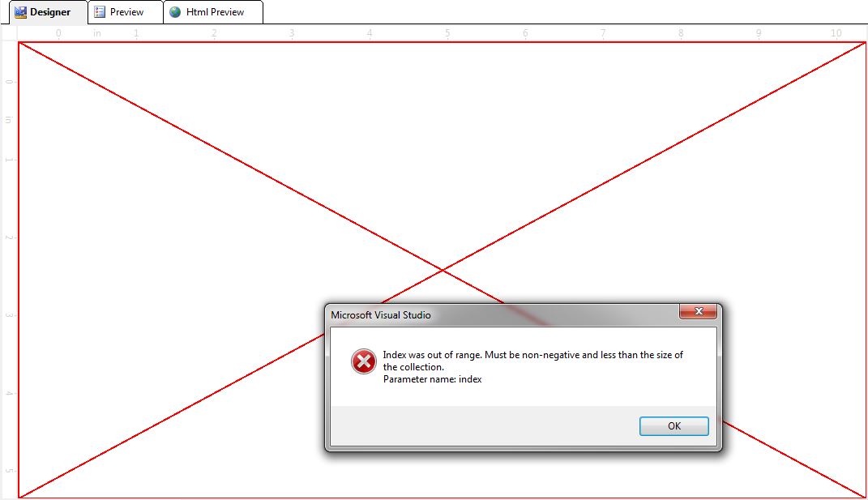
Task: Click the Microsoft Visual Studio dialog title
Action: [381, 315]
